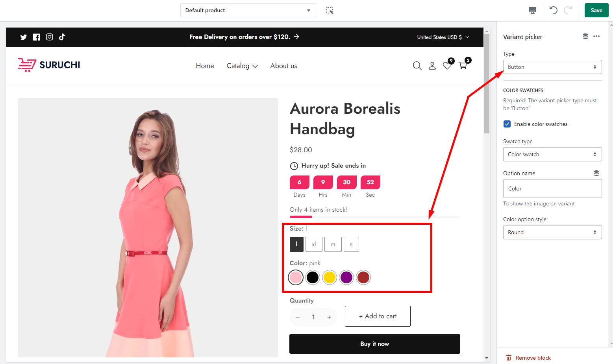613x364 pixels.
Task: Open the Default product dropdown
Action: click(248, 10)
